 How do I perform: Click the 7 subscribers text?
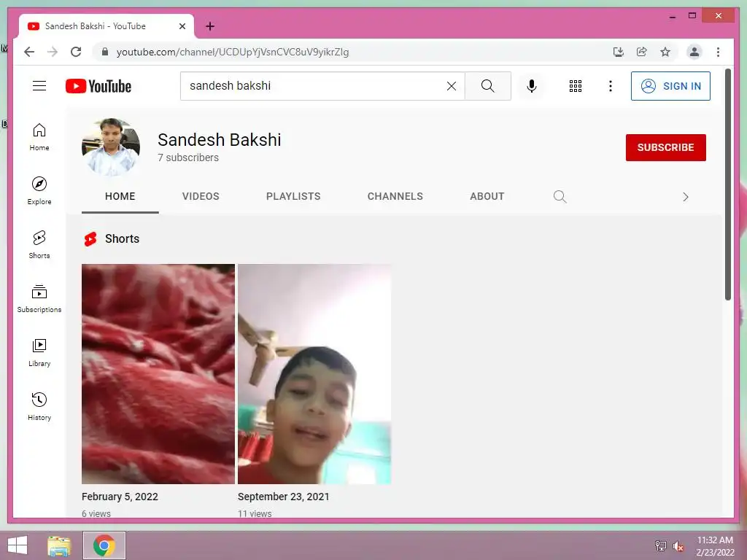click(x=188, y=157)
